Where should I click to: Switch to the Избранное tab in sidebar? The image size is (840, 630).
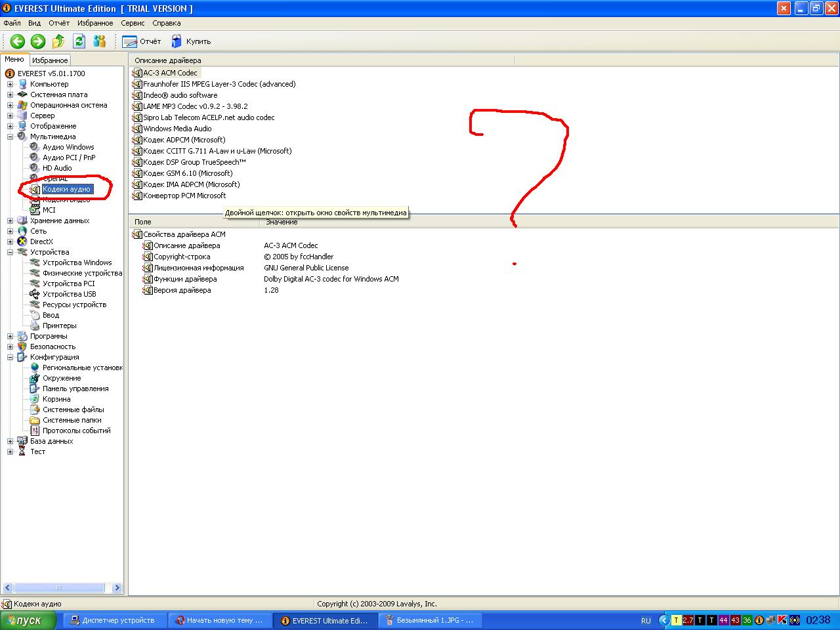coord(50,60)
